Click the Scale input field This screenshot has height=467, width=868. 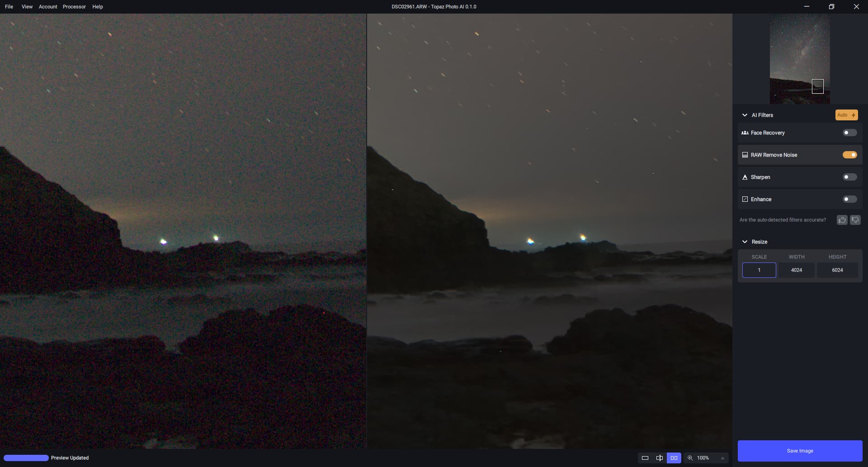(x=759, y=270)
